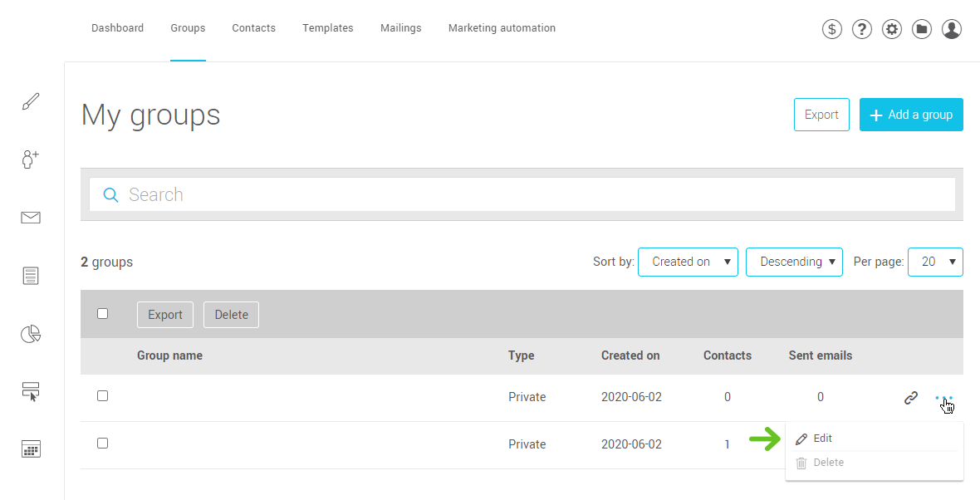Expand the Descending order dropdown

pyautogui.click(x=794, y=262)
